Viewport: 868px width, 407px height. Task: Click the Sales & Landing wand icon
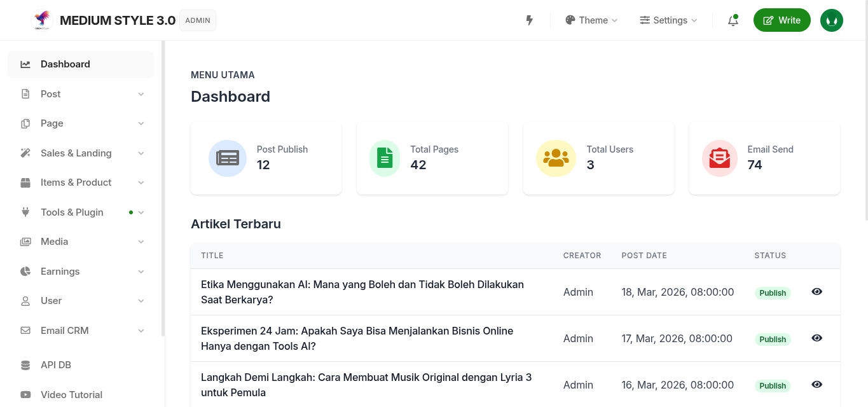(x=25, y=153)
